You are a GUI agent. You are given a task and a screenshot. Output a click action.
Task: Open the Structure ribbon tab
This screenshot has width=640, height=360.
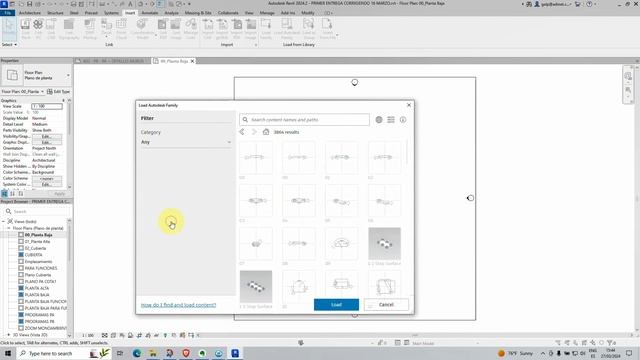click(x=55, y=13)
